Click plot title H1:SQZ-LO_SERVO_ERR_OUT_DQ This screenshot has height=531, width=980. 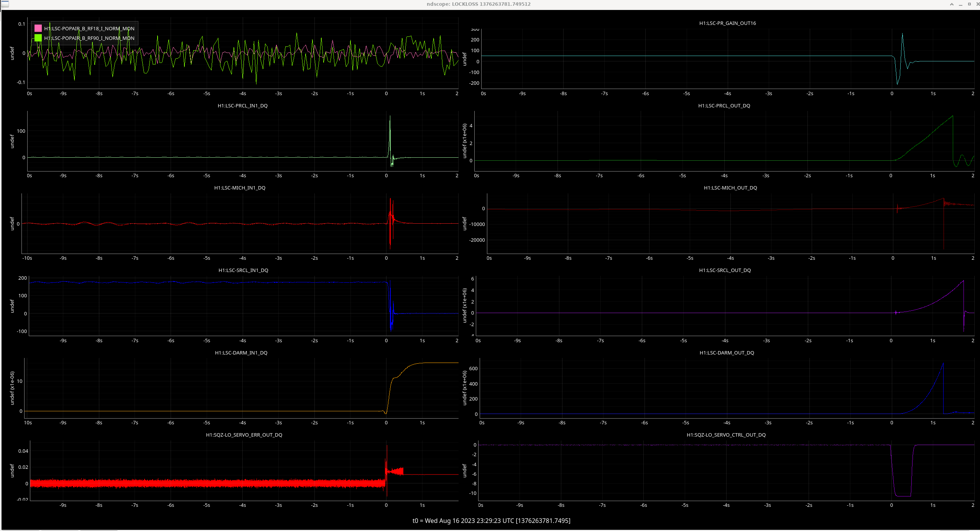pos(244,435)
